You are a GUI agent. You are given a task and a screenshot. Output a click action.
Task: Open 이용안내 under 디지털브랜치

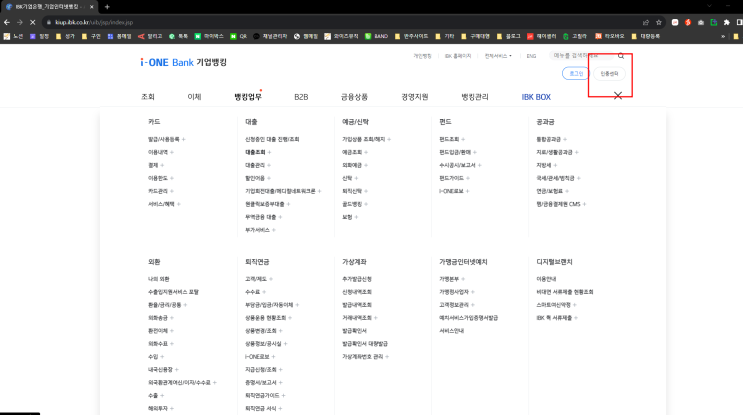point(546,279)
